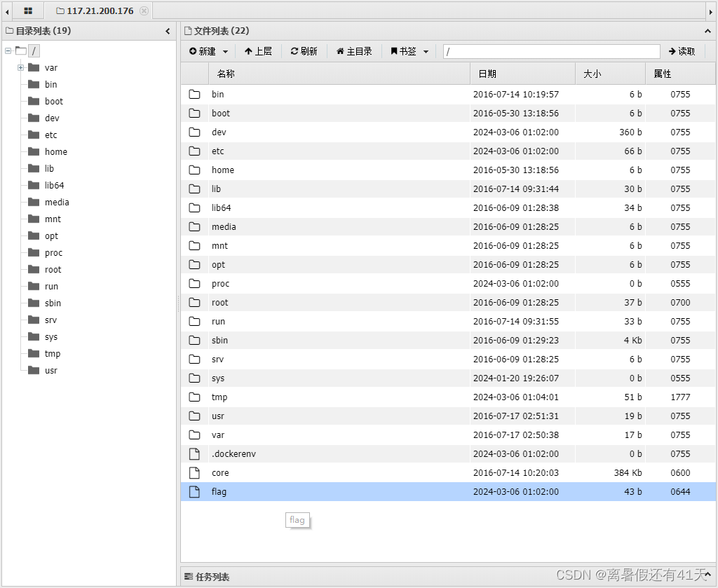Viewport: 718px width, 588px height.
Task: Select the lib64 row name in file list
Action: point(221,207)
